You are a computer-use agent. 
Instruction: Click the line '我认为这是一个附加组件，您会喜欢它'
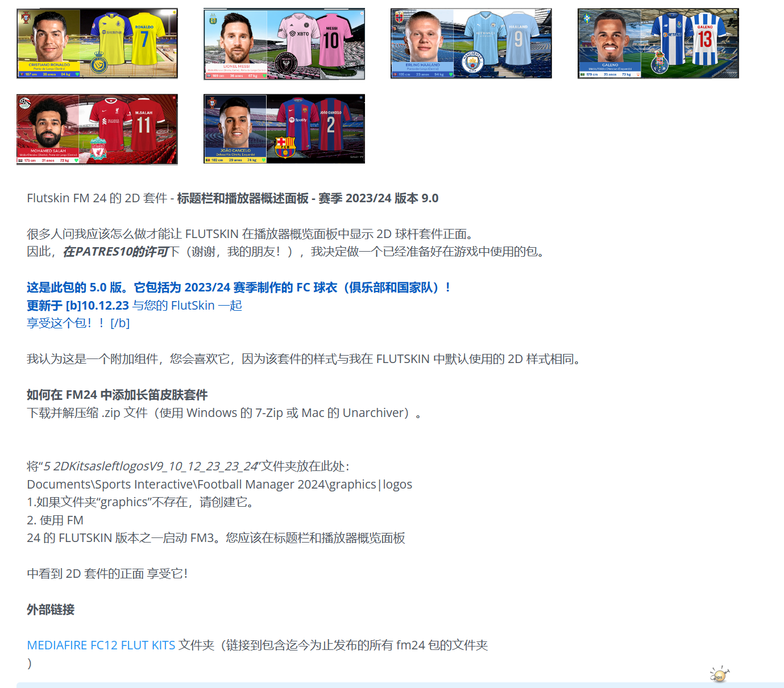pyautogui.click(x=304, y=359)
